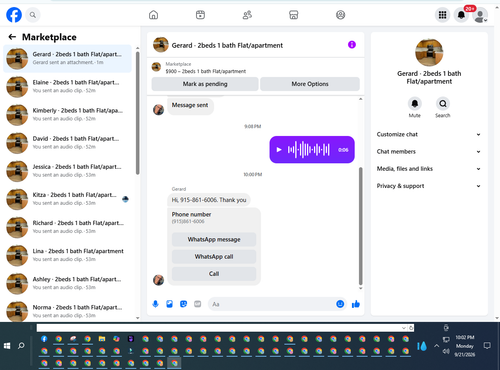The image size is (500, 370).
Task: Click the WhatsApp message button
Action: (x=214, y=239)
